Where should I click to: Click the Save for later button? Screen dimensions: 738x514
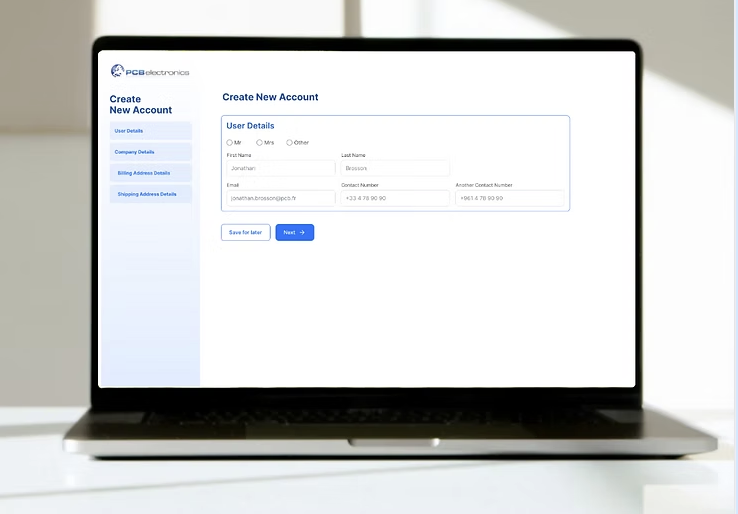[246, 233]
